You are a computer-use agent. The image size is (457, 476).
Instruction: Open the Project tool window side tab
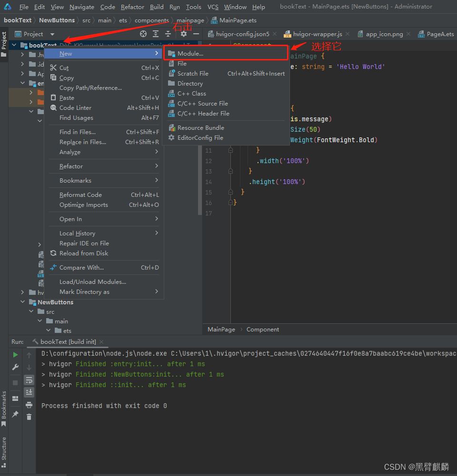pos(4,44)
